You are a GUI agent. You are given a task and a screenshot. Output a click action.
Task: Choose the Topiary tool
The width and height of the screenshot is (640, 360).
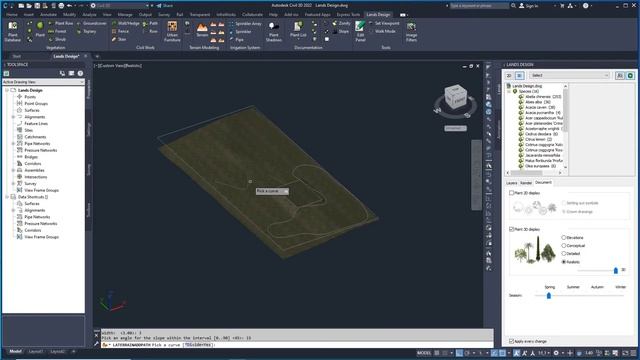87,31
